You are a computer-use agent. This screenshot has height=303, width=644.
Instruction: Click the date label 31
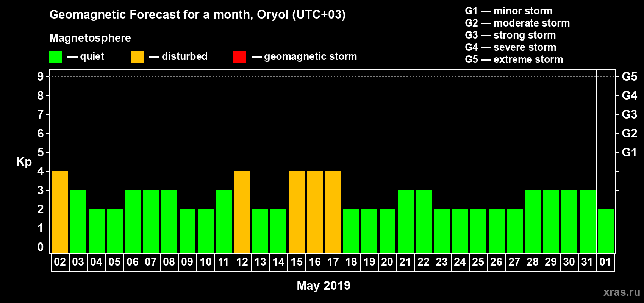click(587, 262)
